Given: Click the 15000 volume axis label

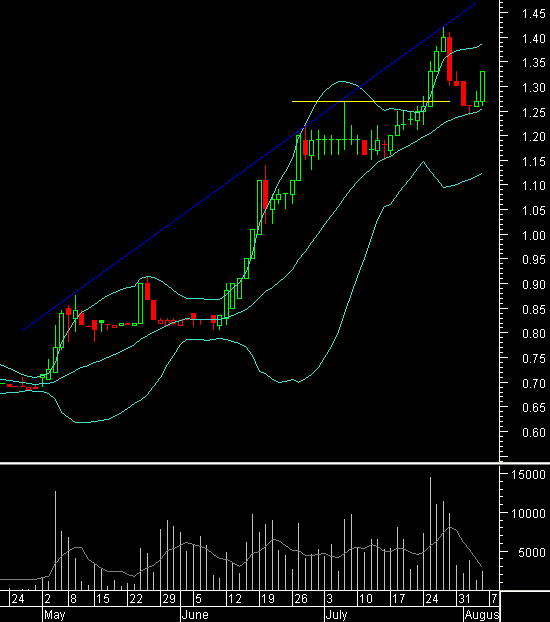Looking at the screenshot, I should pyautogui.click(x=528, y=475).
